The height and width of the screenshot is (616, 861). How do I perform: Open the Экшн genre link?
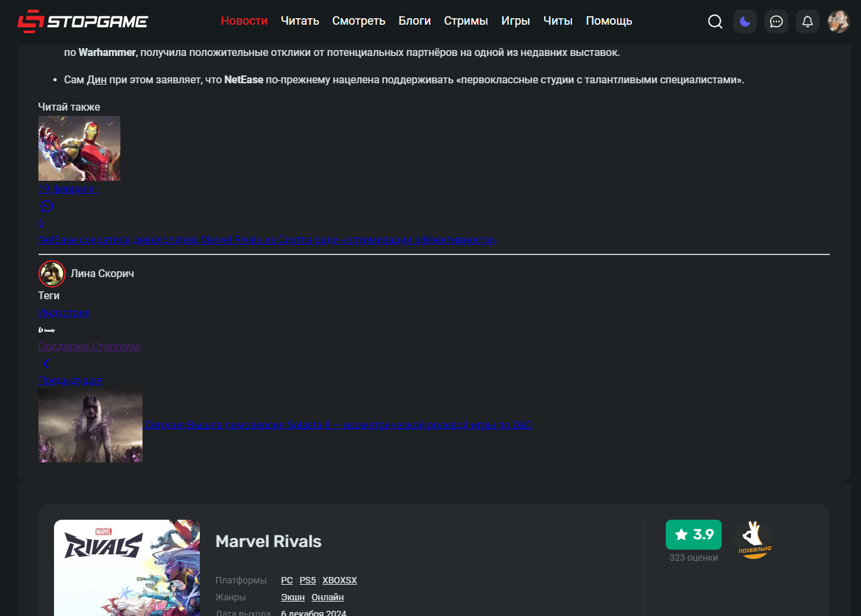[x=293, y=597]
